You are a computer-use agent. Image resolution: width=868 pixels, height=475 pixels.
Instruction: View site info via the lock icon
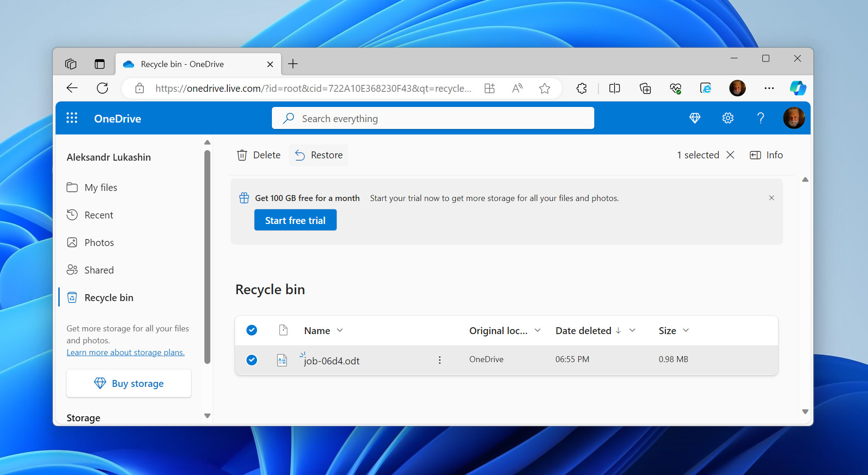(140, 88)
